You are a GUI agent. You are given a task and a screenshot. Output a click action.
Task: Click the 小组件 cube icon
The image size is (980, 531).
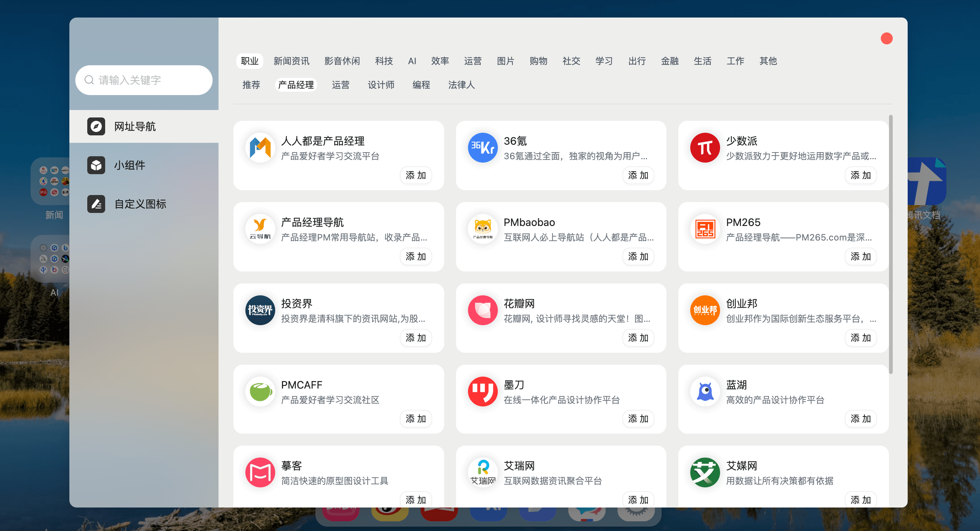point(96,165)
